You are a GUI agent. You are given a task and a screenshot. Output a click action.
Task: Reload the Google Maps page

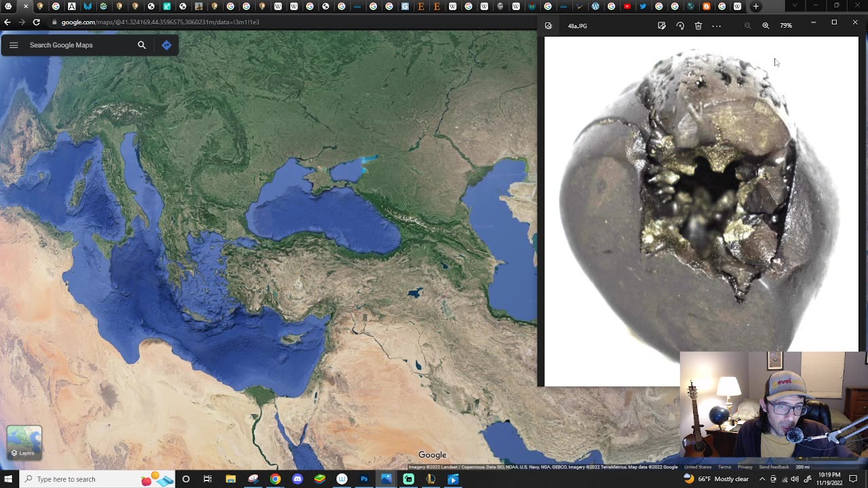37,22
